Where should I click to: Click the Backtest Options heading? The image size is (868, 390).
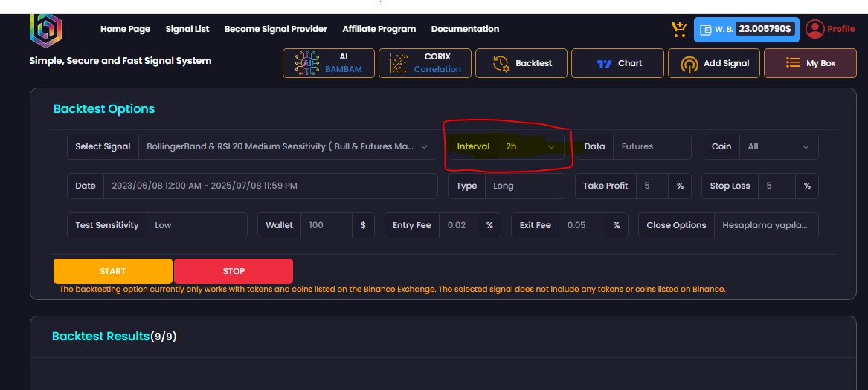(x=104, y=109)
